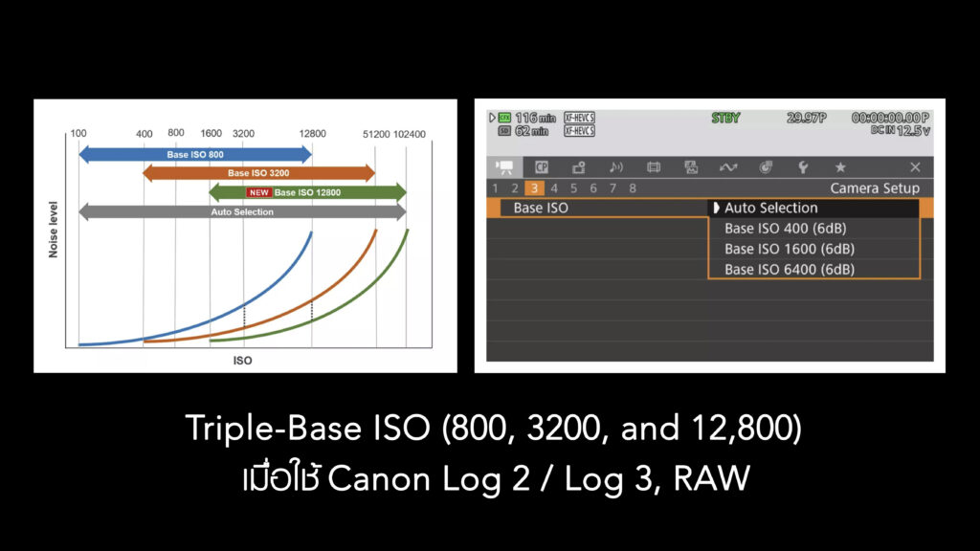Open the Assistance Functions menu icon
The image size is (980, 551).
691,167
